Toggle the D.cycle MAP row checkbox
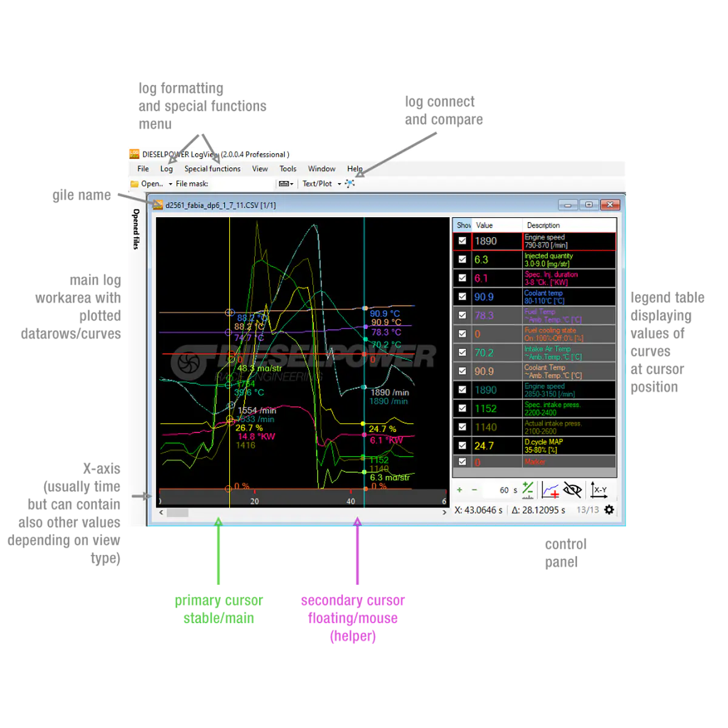The image size is (728, 728). click(462, 445)
